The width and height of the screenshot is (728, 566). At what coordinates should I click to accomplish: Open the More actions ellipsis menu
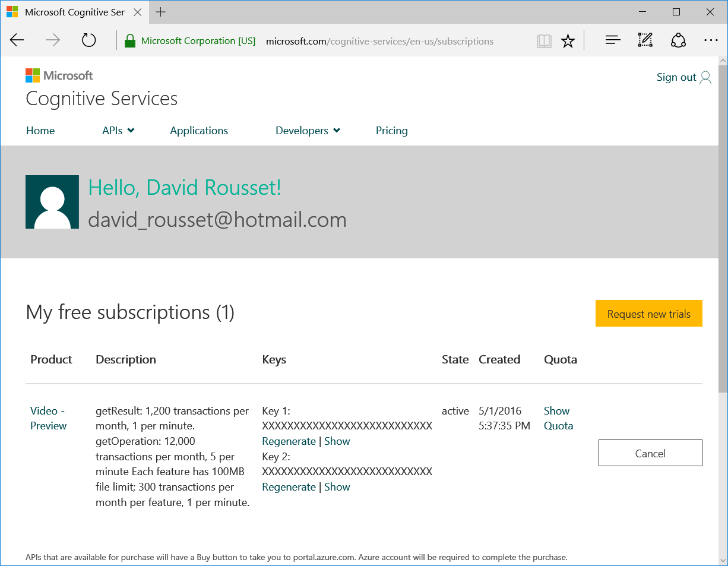coord(711,40)
